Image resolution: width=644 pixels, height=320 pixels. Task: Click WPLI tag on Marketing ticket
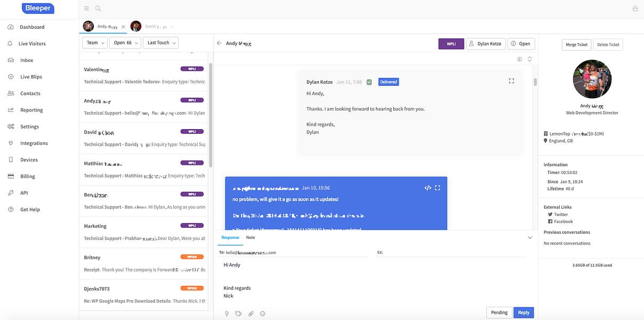click(192, 226)
